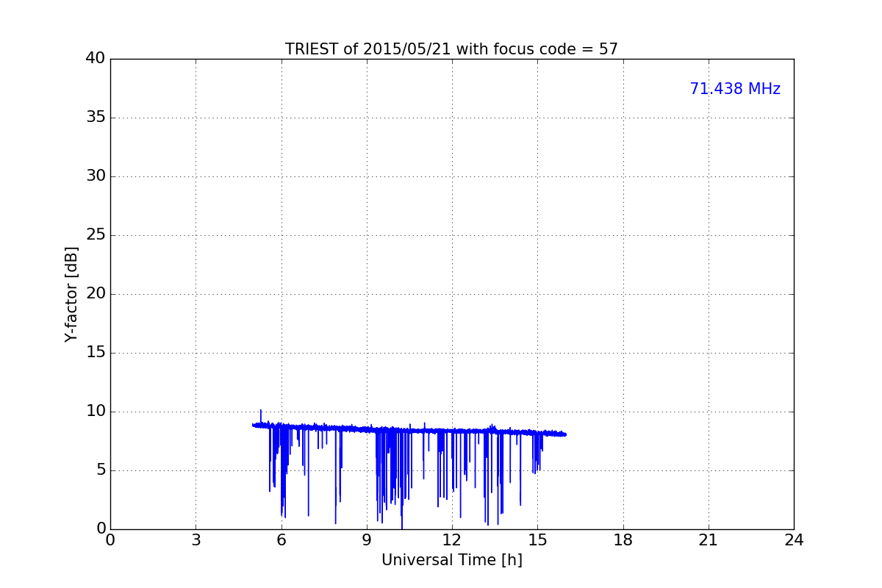Click the 'Y-factor [dB]' axis label
882x588 pixels.
pos(71,294)
